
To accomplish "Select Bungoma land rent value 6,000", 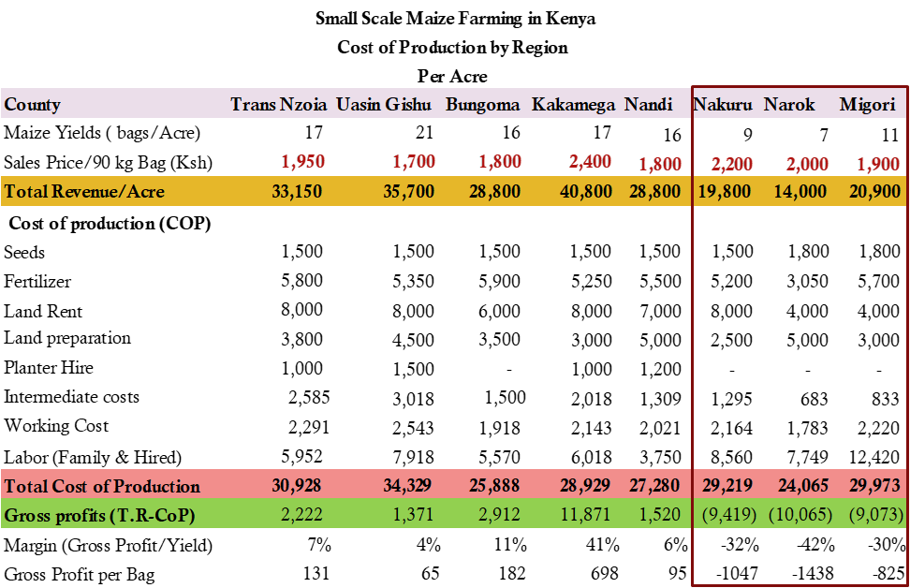I will [499, 311].
